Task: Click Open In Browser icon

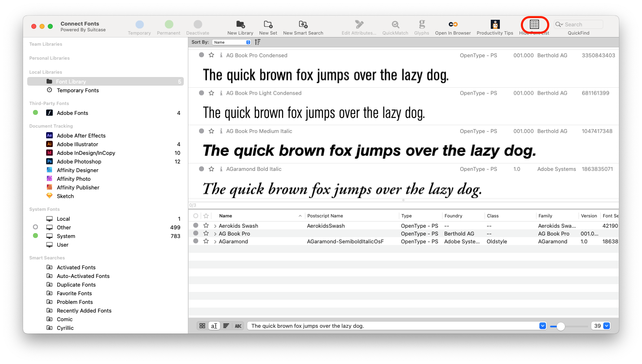Action: pos(453,24)
